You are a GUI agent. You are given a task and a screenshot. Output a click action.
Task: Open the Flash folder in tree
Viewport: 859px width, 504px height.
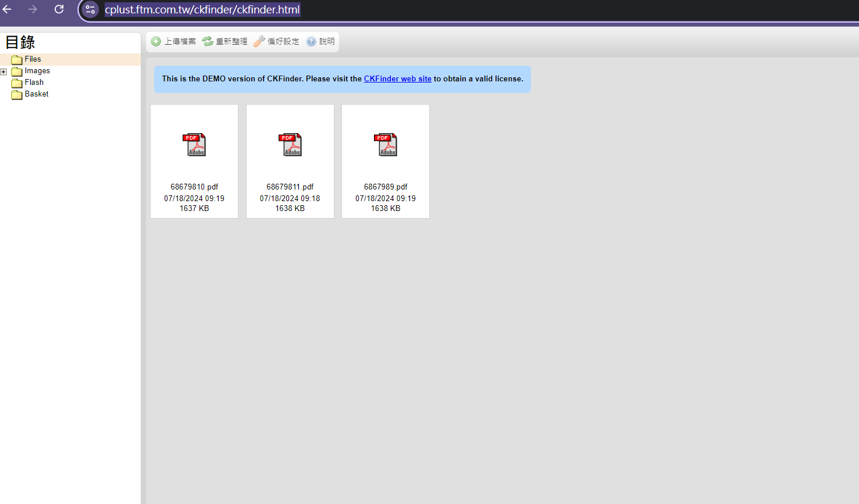pyautogui.click(x=34, y=83)
